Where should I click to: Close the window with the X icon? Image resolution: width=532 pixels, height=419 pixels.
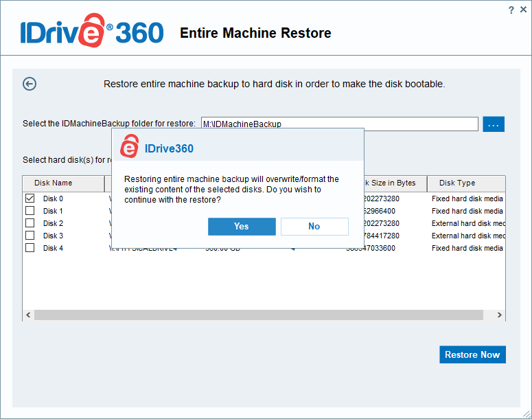[x=523, y=10]
